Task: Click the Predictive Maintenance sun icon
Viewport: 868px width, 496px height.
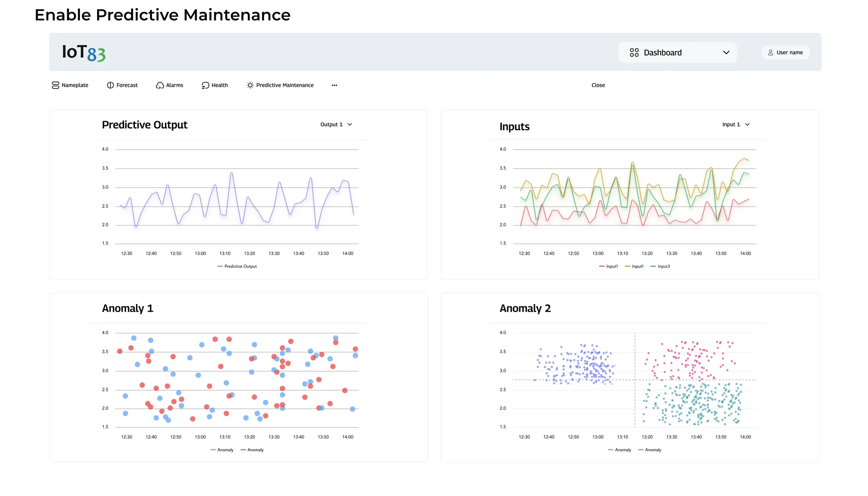Action: point(250,85)
